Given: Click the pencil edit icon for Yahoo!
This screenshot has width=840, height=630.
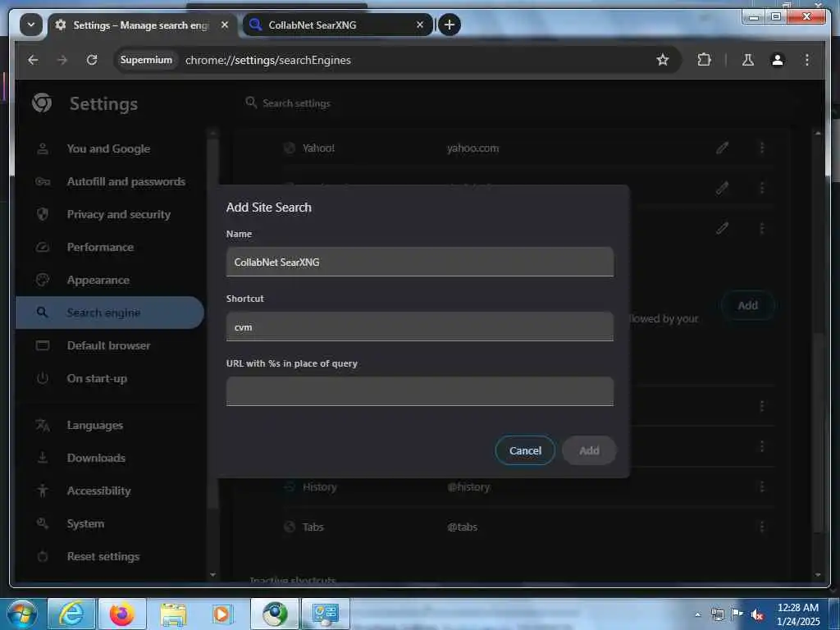Looking at the screenshot, I should coord(722,148).
